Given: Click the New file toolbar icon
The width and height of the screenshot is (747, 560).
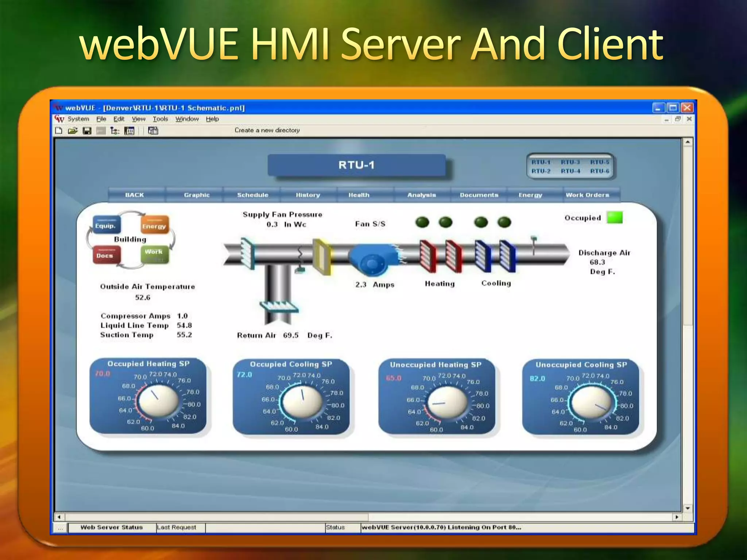Looking at the screenshot, I should coord(59,131).
